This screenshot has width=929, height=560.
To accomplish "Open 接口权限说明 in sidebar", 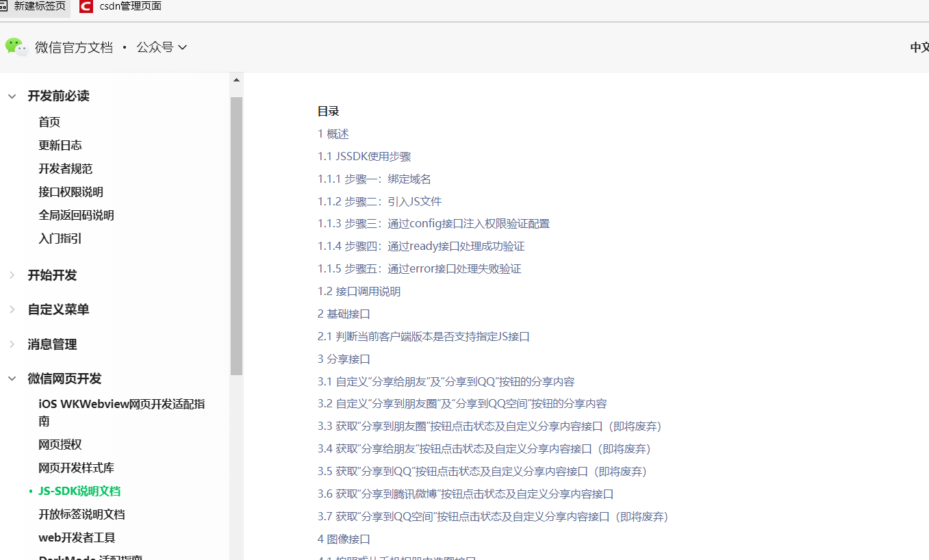I will tap(71, 192).
